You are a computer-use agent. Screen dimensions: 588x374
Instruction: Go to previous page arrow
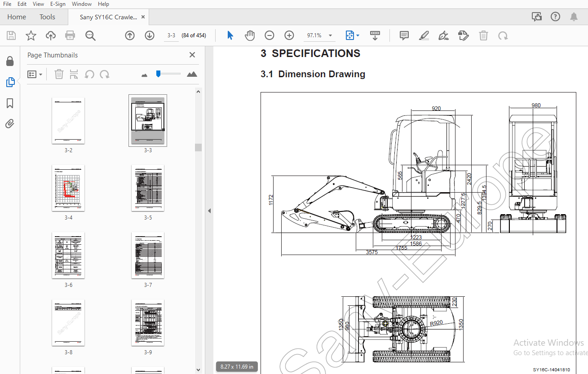[130, 35]
